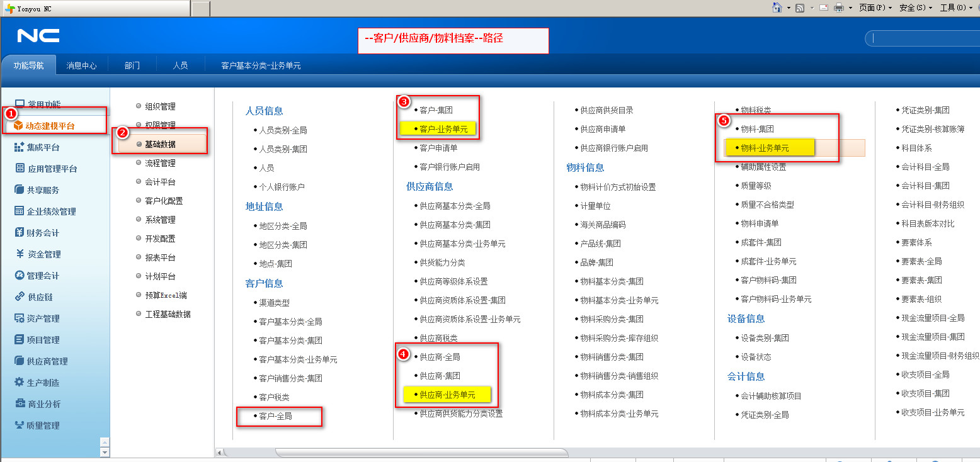This screenshot has width=980, height=462.
Task: Expand the dropdown arrow beside the printer
Action: 850,8
